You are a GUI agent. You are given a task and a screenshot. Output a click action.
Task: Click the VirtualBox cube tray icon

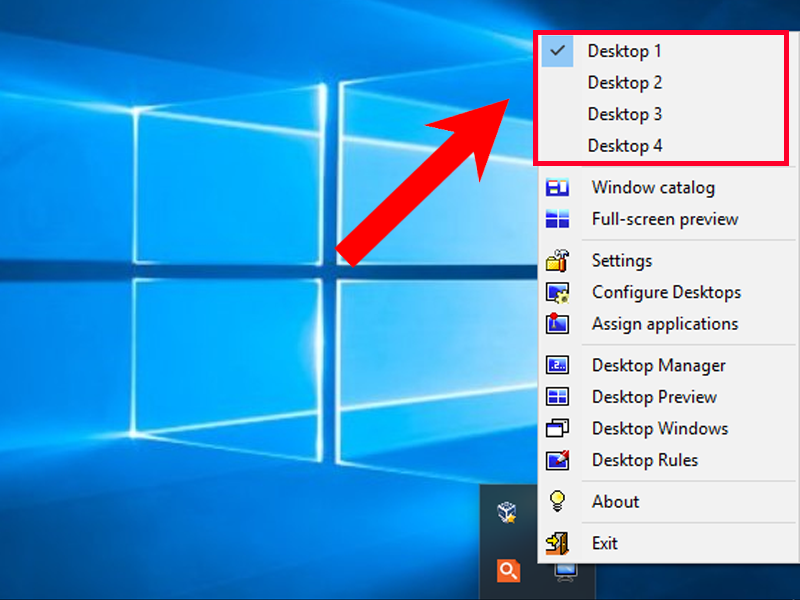pos(507,512)
